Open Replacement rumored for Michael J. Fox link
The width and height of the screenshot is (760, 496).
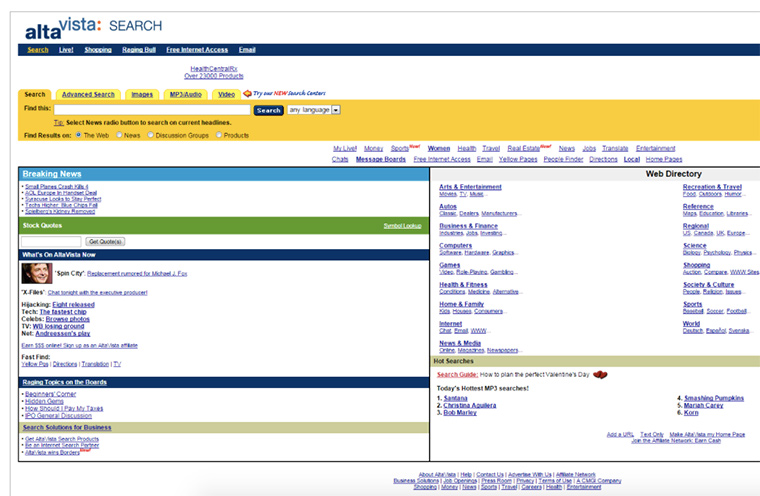point(137,274)
